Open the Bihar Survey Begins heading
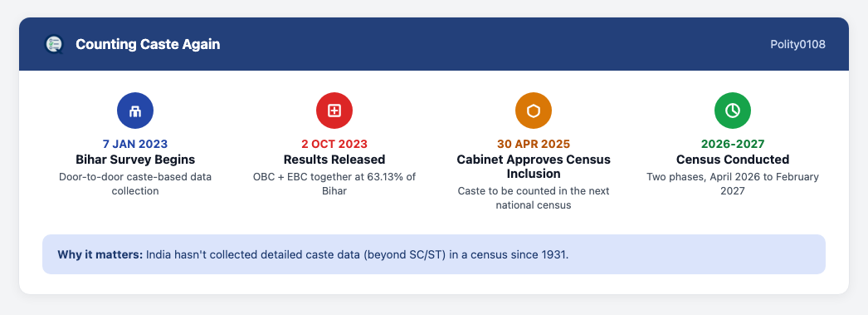 point(135,160)
